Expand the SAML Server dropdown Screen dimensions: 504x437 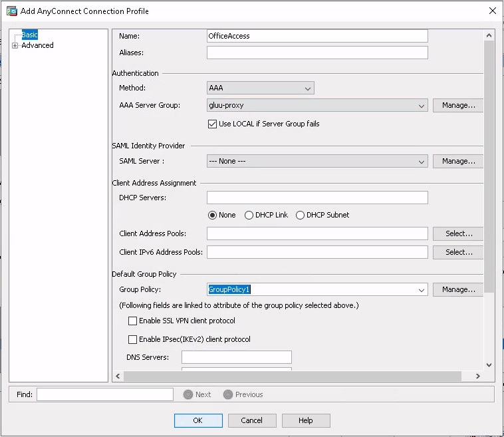[x=422, y=161]
